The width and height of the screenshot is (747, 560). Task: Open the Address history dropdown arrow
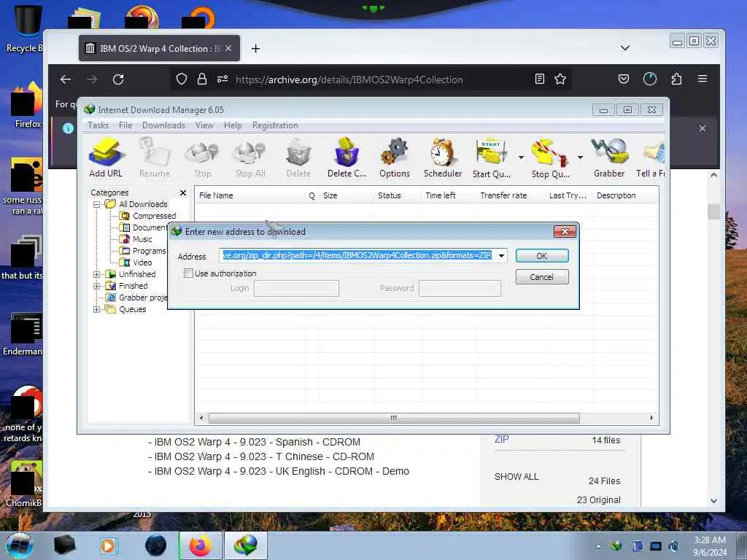tap(501, 256)
